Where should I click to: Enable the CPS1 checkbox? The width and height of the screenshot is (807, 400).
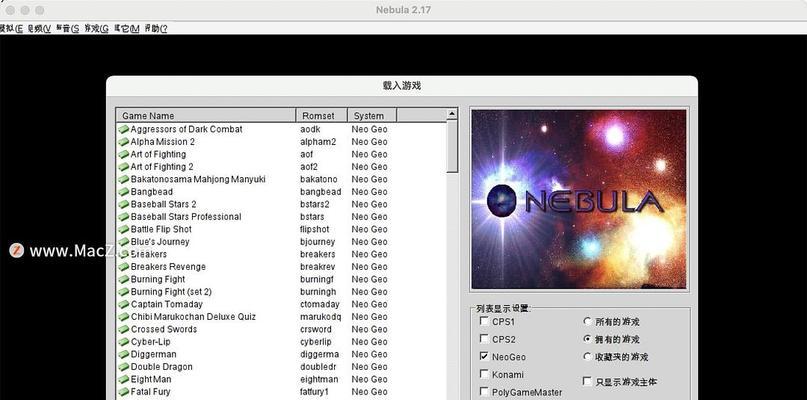pos(484,321)
